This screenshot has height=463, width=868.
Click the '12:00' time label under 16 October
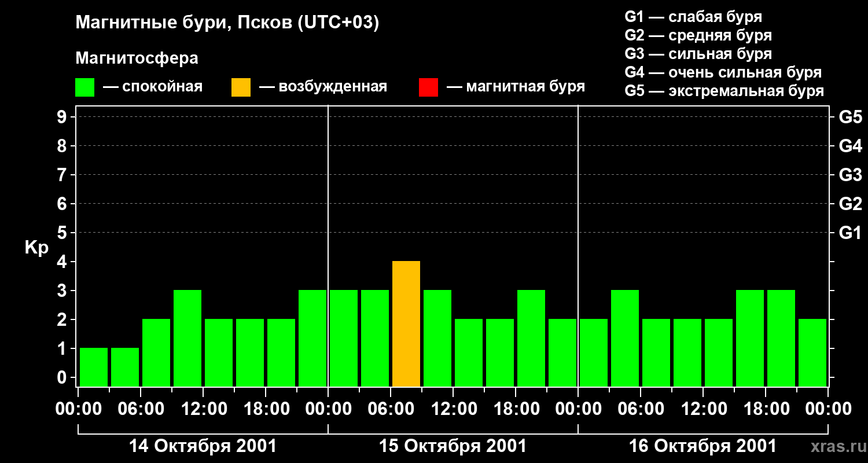pos(703,409)
